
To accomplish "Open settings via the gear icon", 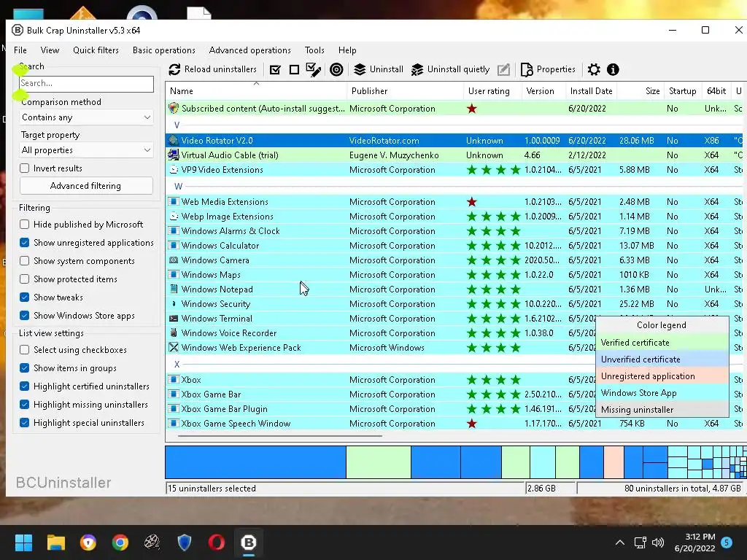I will pos(594,69).
